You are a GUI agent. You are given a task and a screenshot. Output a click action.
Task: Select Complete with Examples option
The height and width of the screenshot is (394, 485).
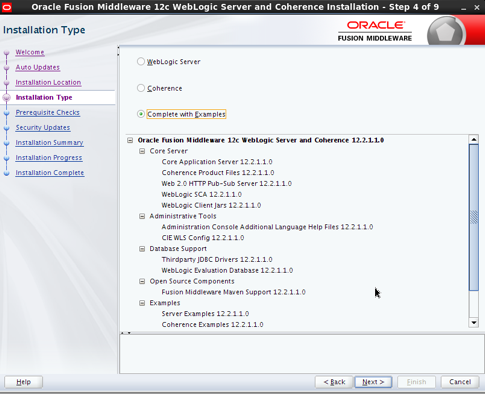(x=141, y=114)
